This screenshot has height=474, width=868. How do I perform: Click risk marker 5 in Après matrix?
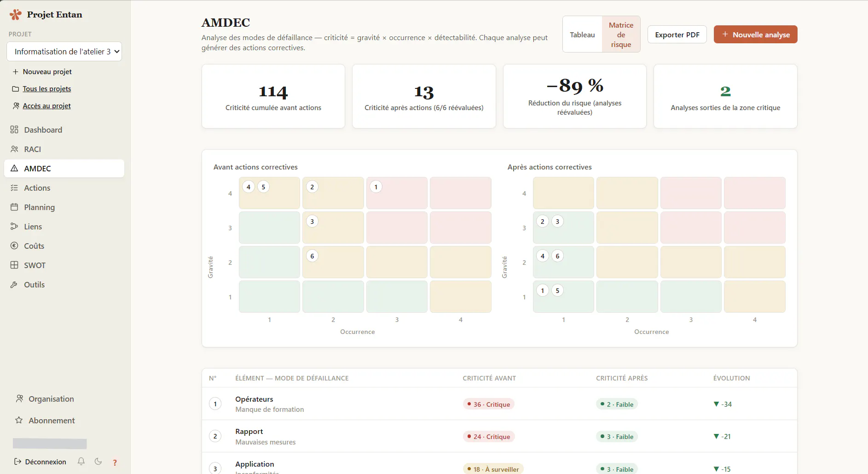tap(557, 291)
